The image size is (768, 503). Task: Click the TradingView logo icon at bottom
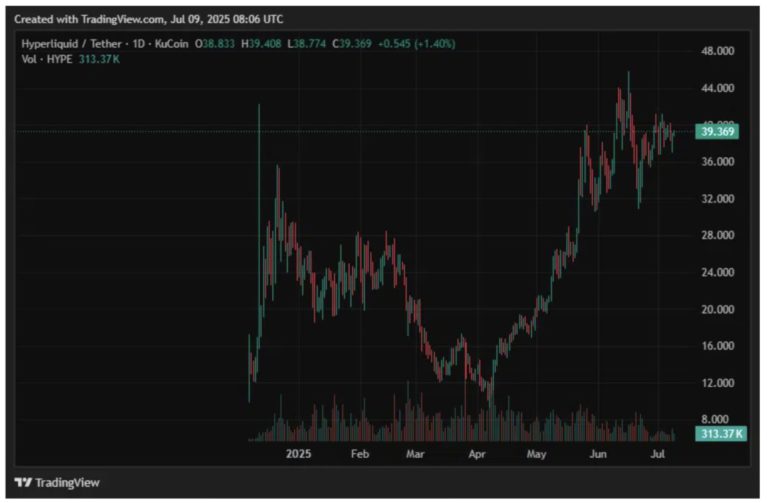click(22, 481)
